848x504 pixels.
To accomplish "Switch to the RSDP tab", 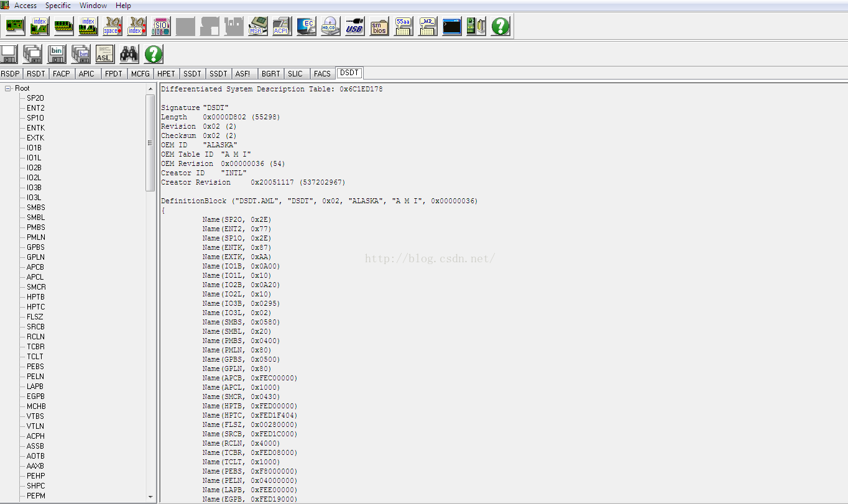I will pos(11,74).
